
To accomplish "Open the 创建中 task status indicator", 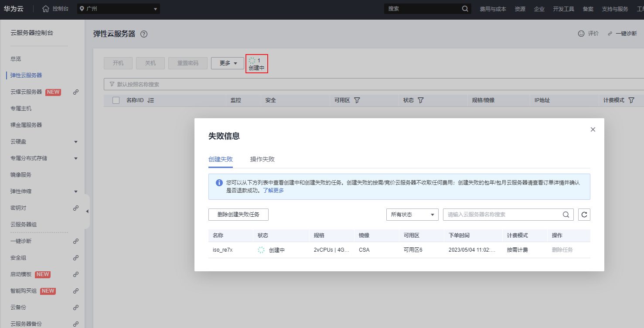I will click(x=257, y=63).
